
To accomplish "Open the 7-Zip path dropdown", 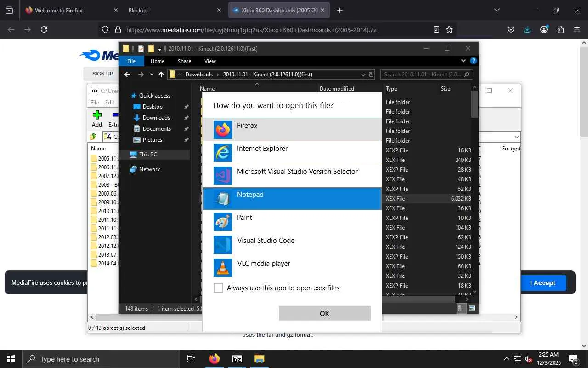I will pyautogui.click(x=516, y=137).
